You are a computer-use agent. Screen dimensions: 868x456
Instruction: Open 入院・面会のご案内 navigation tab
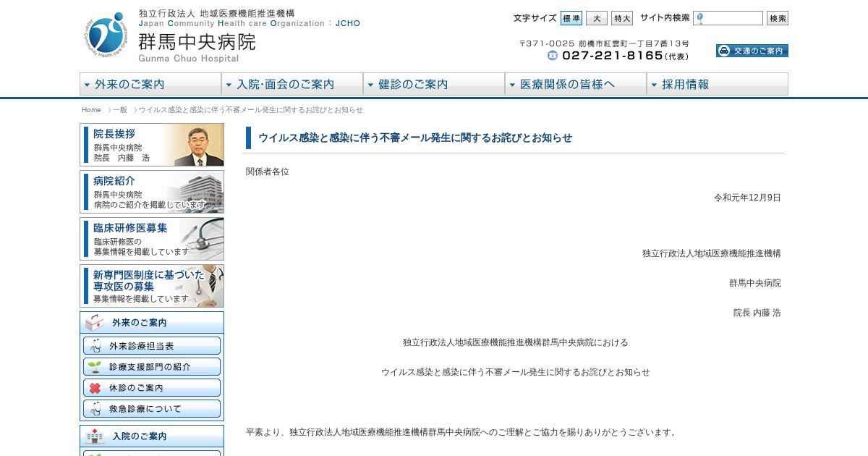click(292, 84)
